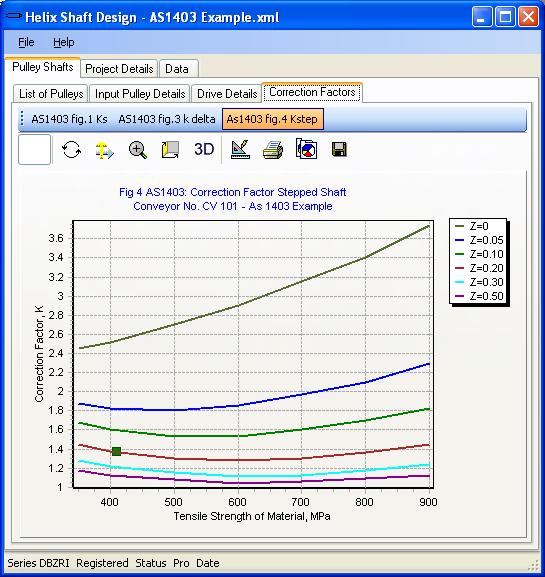Click the Z=0.10 legend entry
545x577 pixels.
(479, 254)
